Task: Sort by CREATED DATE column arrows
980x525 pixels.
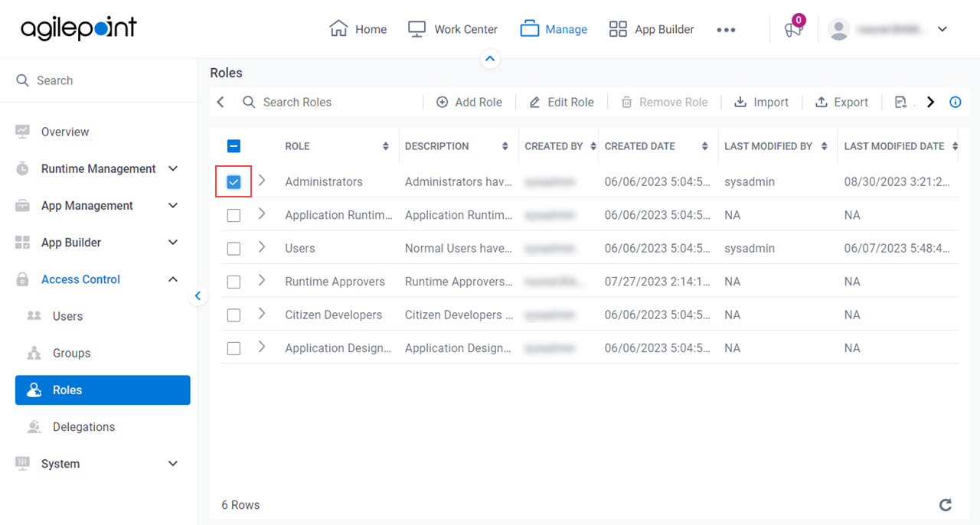Action: [704, 146]
